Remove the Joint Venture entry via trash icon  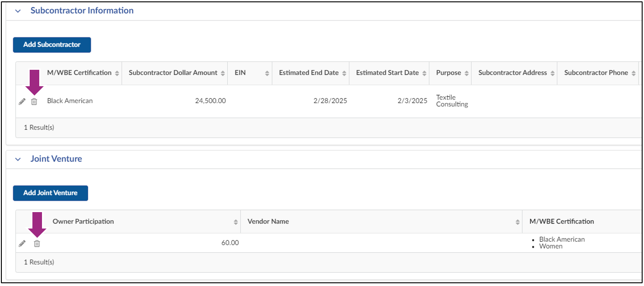(x=36, y=244)
